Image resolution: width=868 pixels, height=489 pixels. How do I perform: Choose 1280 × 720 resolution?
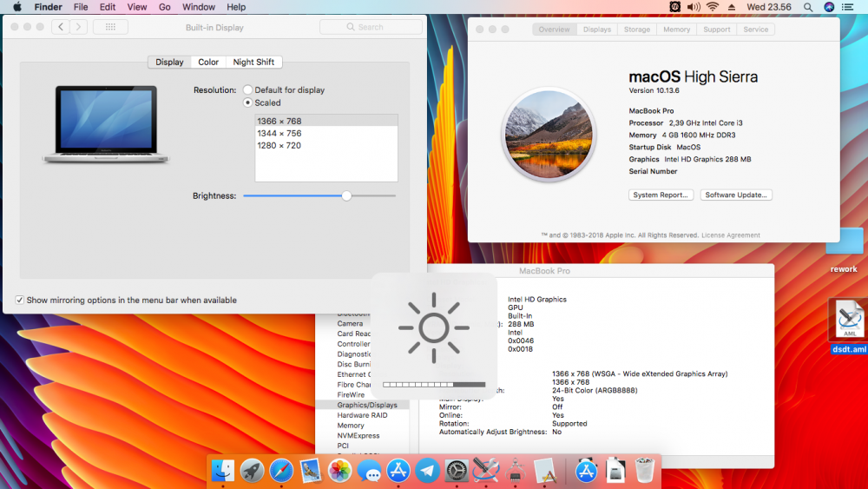(326, 145)
